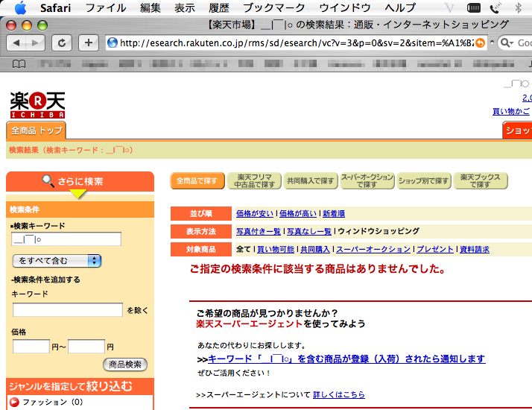Click the ファッション (0) genre item
The height and width of the screenshot is (410, 532).
pyautogui.click(x=53, y=403)
